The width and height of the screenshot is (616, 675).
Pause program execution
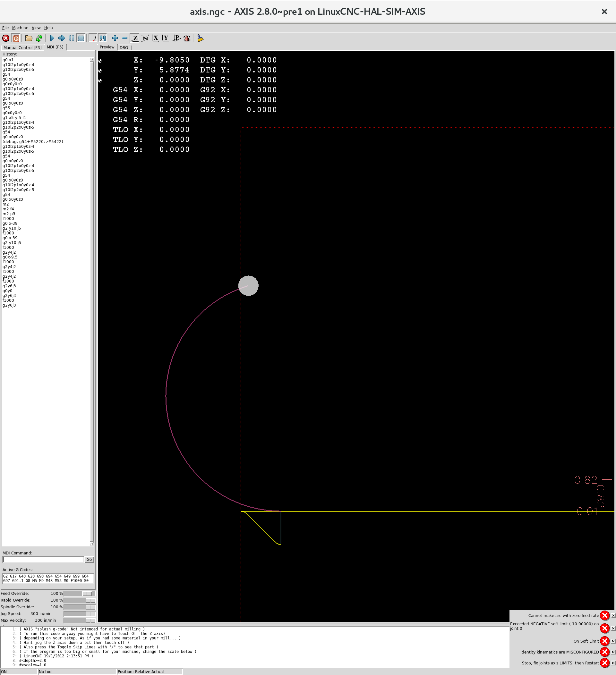coord(71,38)
